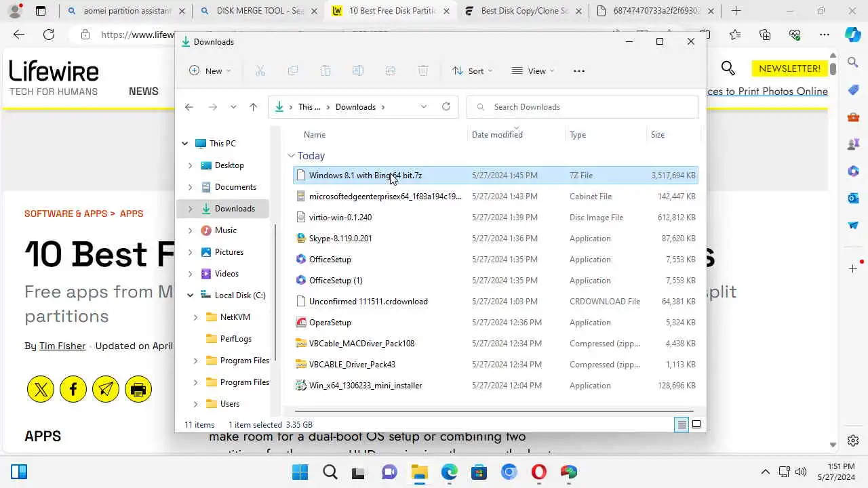This screenshot has height=488, width=868.
Task: Go back in File Explorer
Action: pyautogui.click(x=189, y=107)
